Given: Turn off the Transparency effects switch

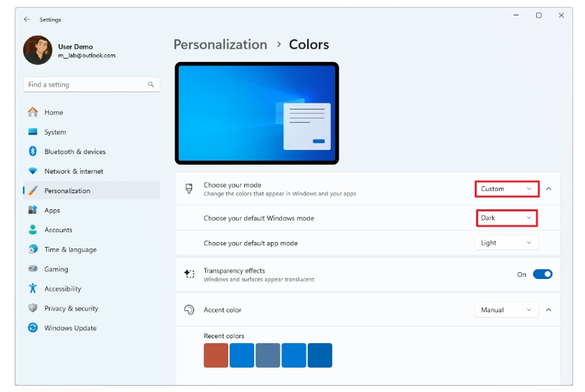Looking at the screenshot, I should click(542, 274).
